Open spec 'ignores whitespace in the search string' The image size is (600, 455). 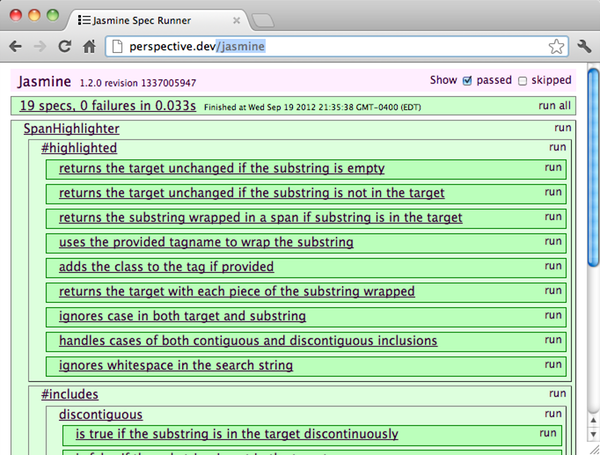[x=176, y=365]
